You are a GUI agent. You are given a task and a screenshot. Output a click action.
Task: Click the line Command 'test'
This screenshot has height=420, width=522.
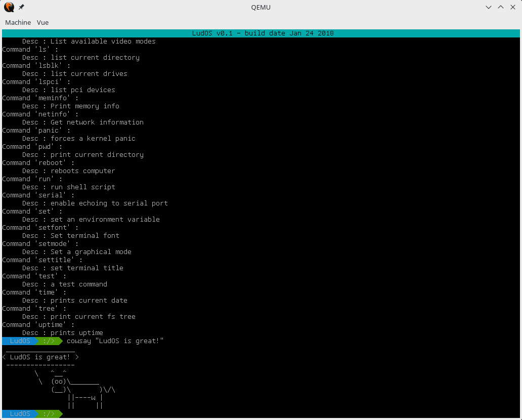(34, 276)
